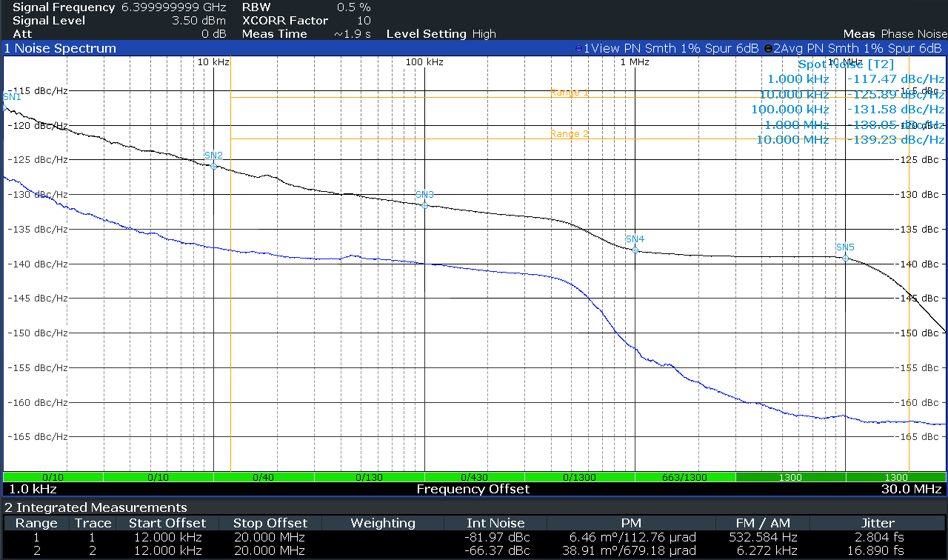This screenshot has width=948, height=560.
Task: Click the orange Range 1 label
Action: coord(570,93)
